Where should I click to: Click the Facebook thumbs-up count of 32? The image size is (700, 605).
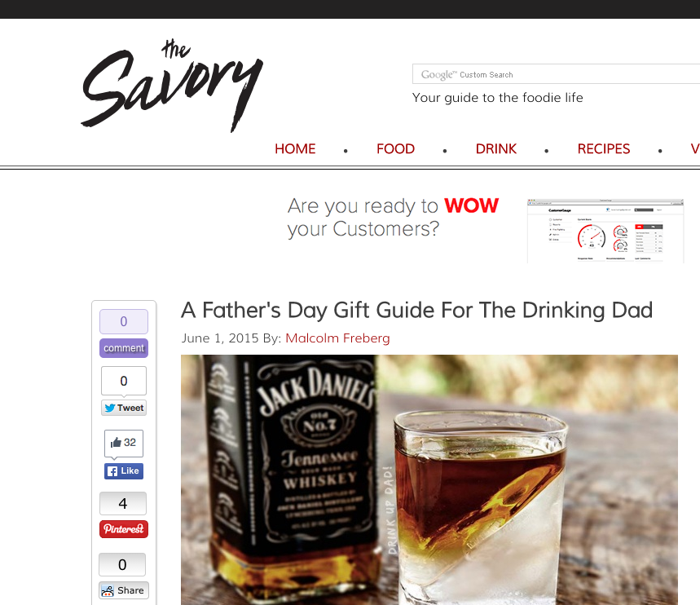coord(124,443)
